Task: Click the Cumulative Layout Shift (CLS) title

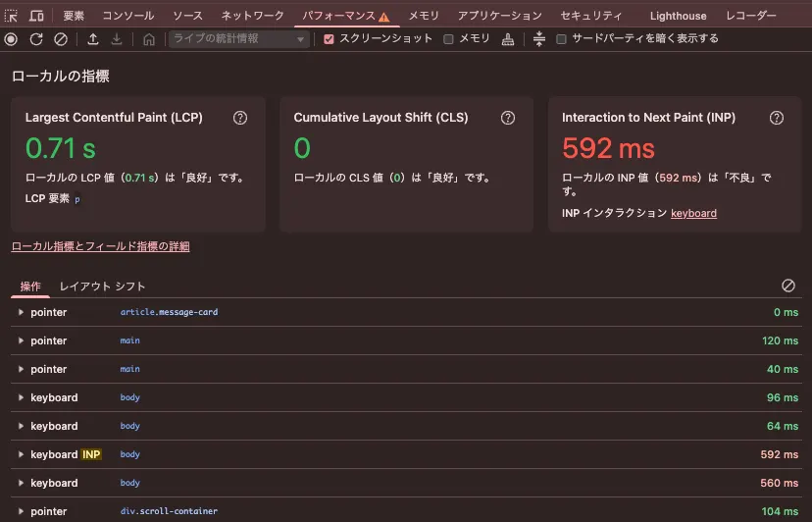Action: pos(381,118)
